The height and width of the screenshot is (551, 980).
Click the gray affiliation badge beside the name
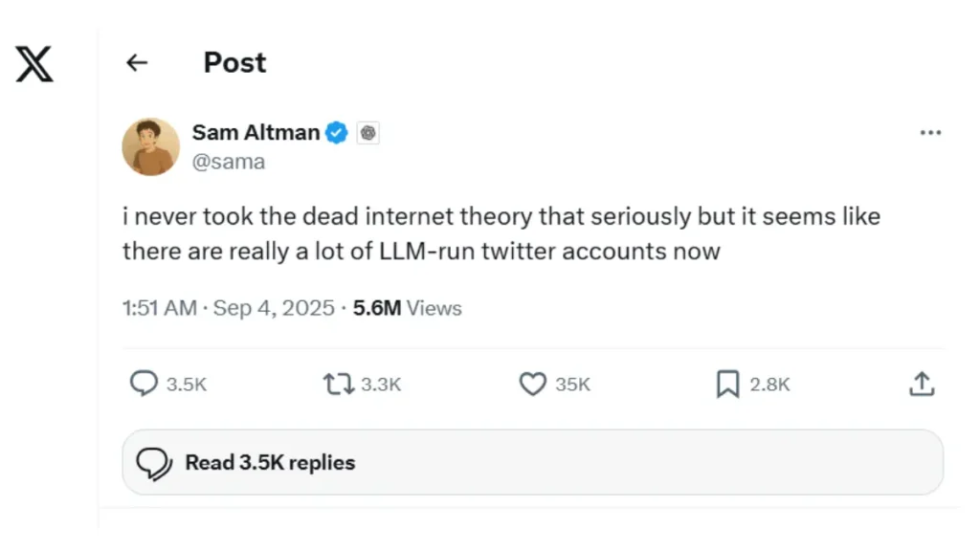[368, 133]
